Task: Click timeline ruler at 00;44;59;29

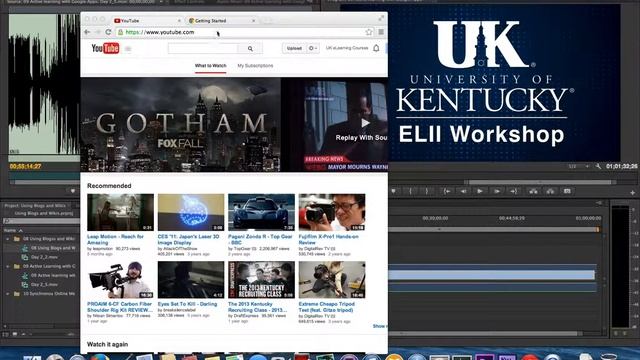Action: coord(512,219)
